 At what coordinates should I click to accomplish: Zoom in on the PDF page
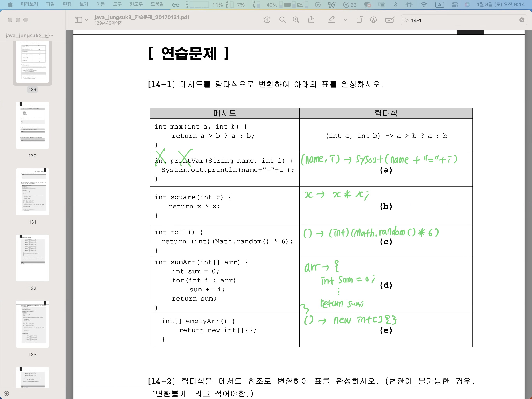point(296,20)
